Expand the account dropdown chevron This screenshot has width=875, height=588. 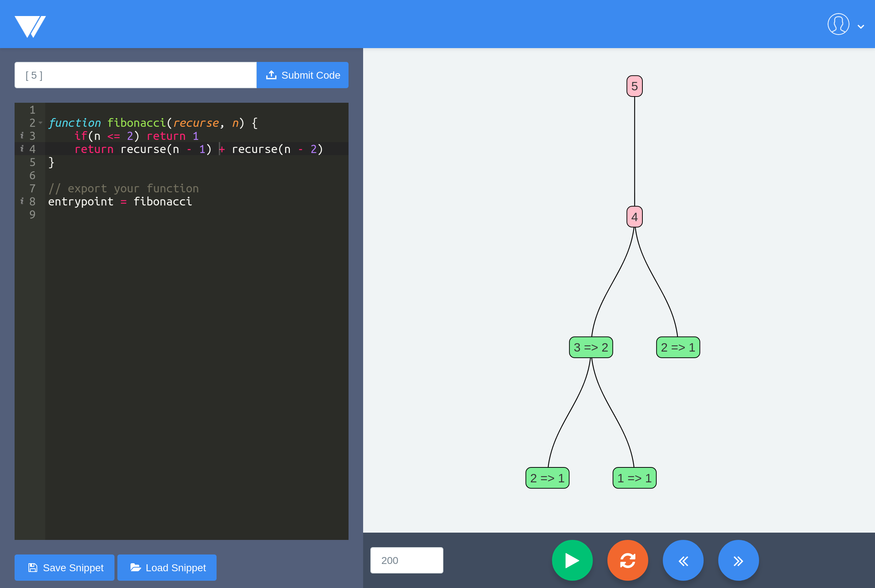point(861,27)
